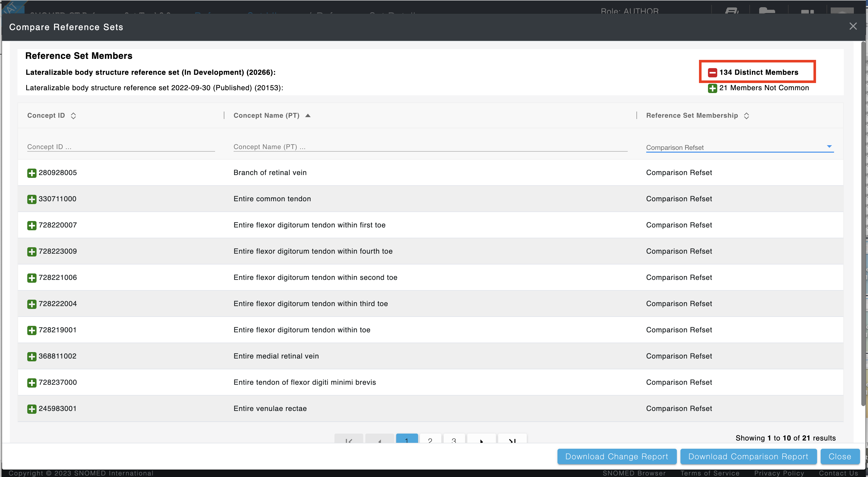Sort by Concept ID column arrows
Viewport: 868px width, 477px height.
point(73,116)
